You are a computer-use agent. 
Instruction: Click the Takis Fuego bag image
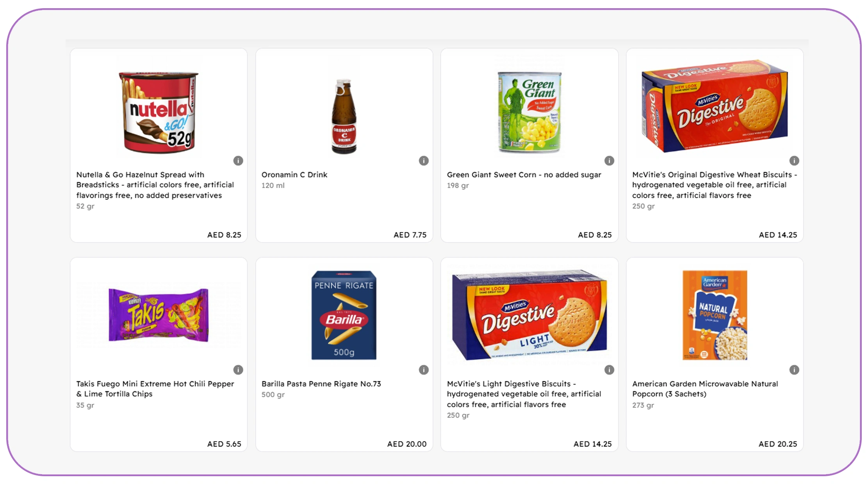(159, 315)
